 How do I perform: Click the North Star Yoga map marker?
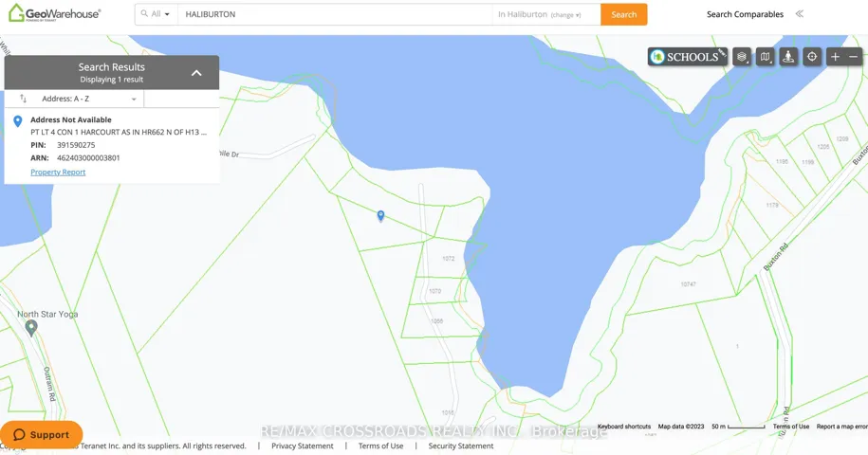(31, 328)
